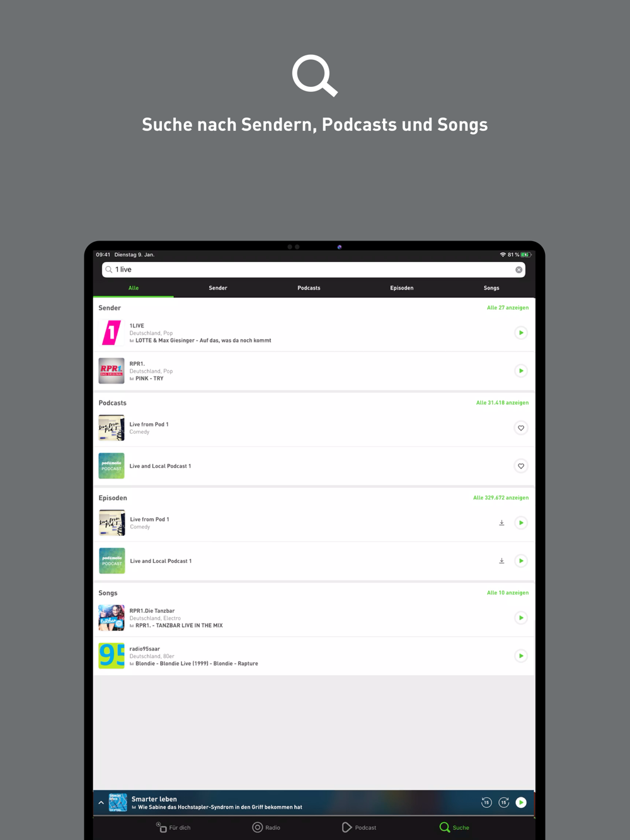Download Live and Local Podcast 1 episode

[501, 561]
